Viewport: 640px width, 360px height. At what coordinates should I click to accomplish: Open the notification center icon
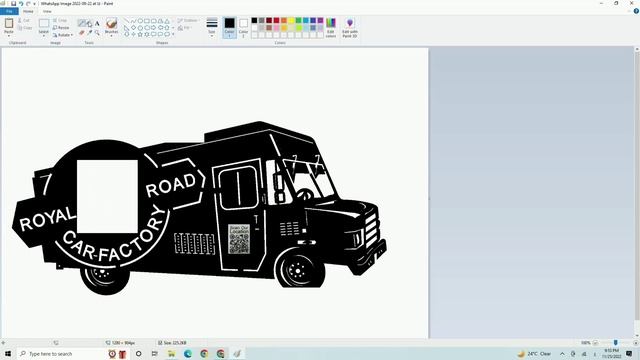[629, 354]
